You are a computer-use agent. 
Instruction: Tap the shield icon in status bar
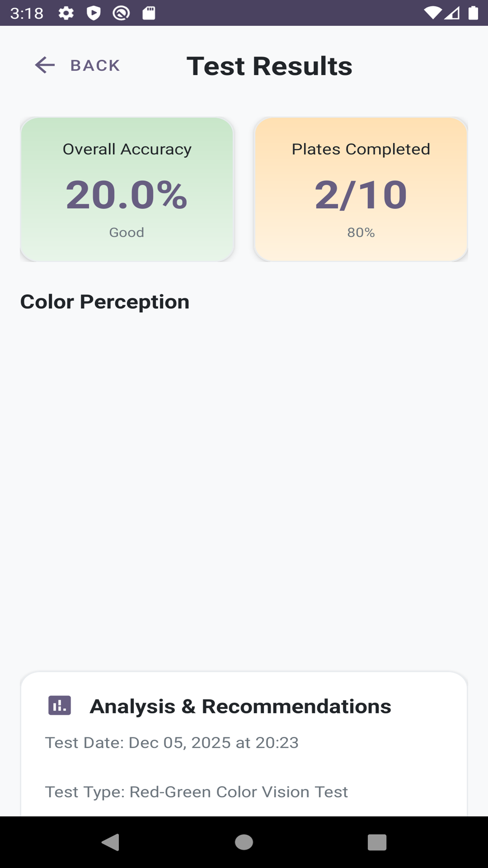(x=94, y=13)
